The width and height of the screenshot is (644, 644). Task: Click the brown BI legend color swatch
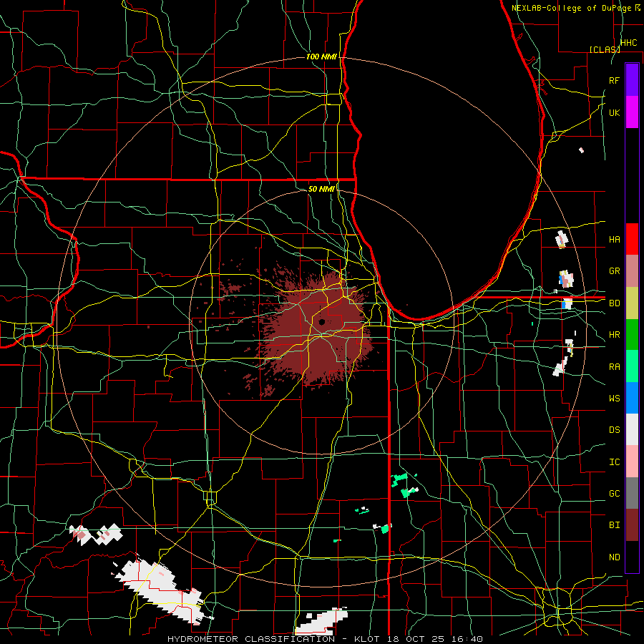click(x=632, y=525)
